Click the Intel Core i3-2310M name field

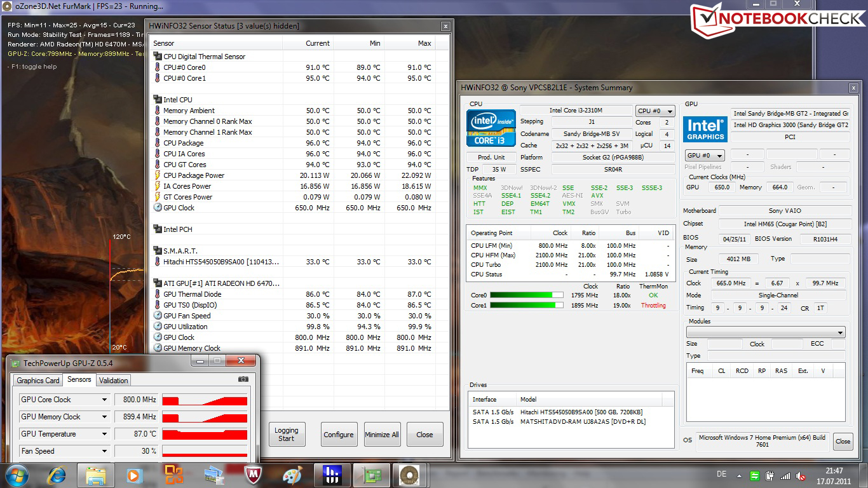[x=576, y=111]
